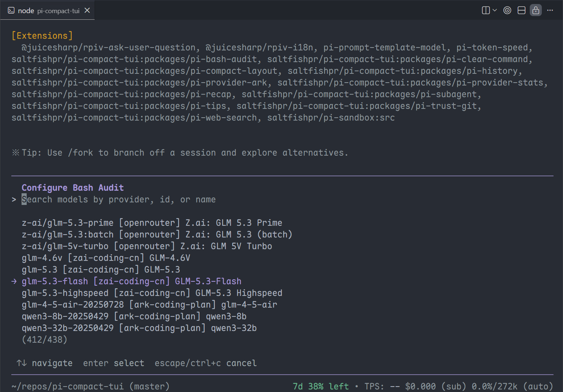Viewport: 563px width, 392px height.
Task: Select z-ai/glm-5.3:batch openrouter model row
Action: point(157,235)
